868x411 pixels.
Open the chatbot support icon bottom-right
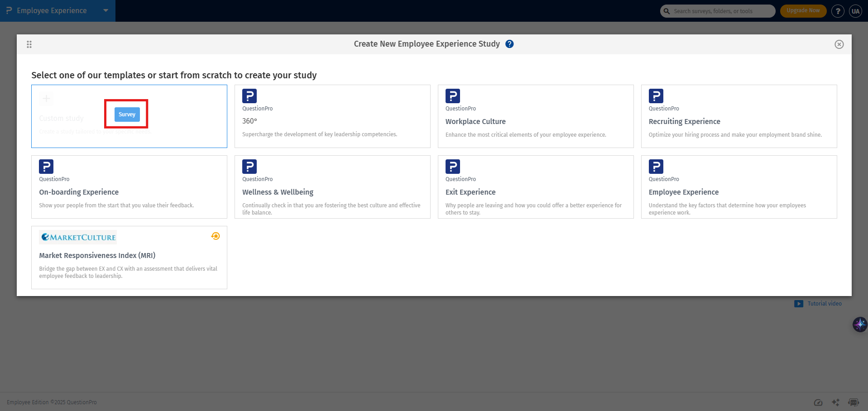click(x=854, y=402)
